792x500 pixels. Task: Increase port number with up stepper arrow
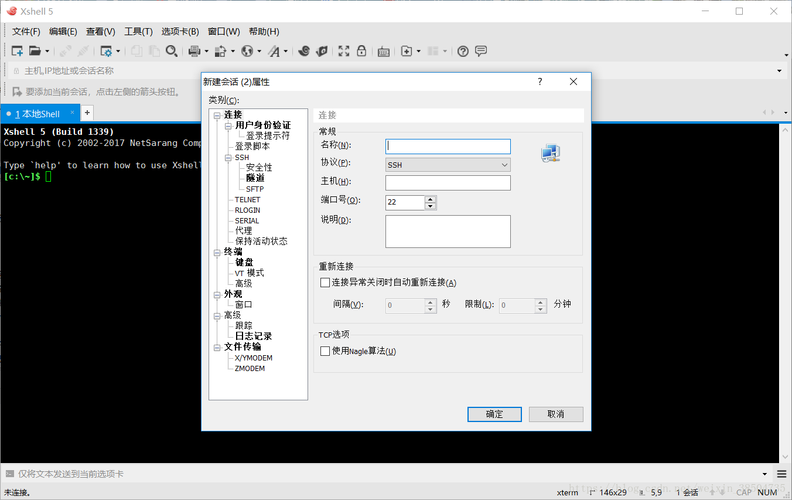[x=430, y=199]
